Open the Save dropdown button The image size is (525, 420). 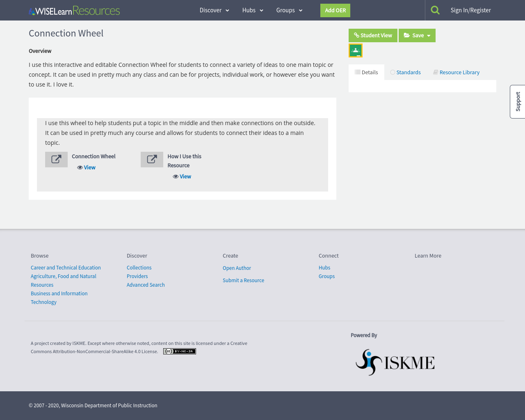(417, 36)
